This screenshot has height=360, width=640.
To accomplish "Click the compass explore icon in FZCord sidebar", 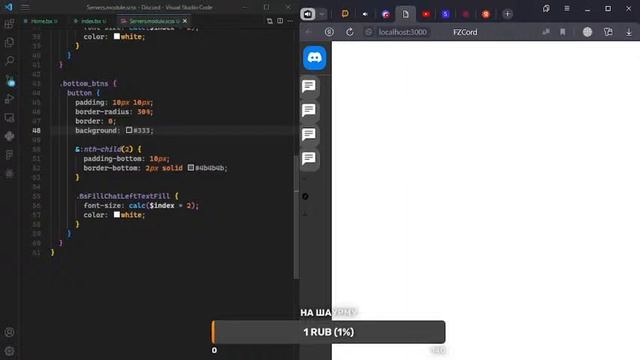I will click(x=305, y=196).
